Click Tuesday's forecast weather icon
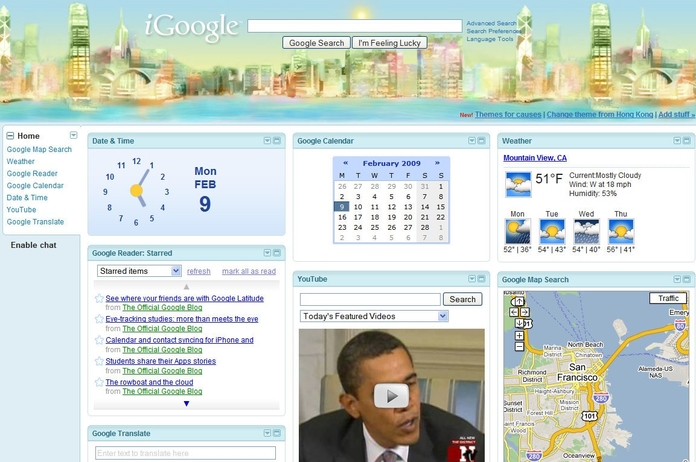 coord(552,231)
